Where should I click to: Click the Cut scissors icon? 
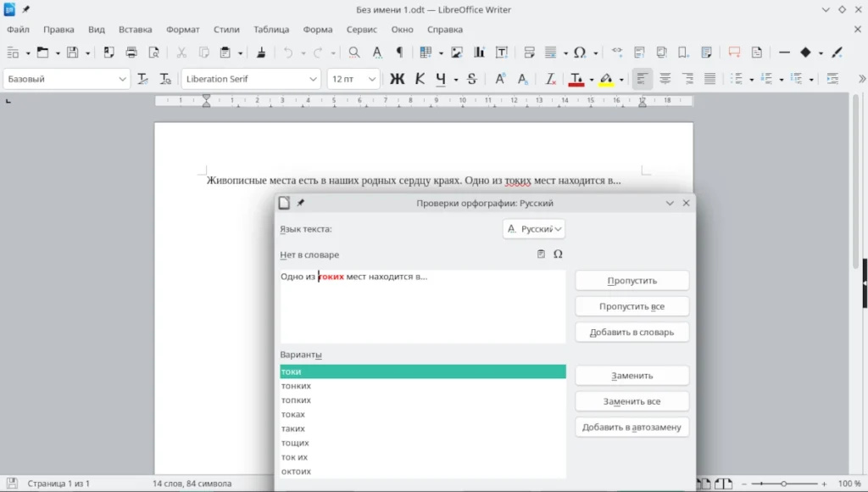pos(181,53)
